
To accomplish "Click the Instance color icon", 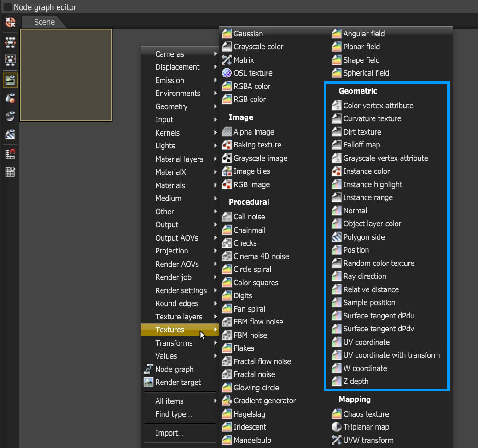I will pyautogui.click(x=337, y=171).
